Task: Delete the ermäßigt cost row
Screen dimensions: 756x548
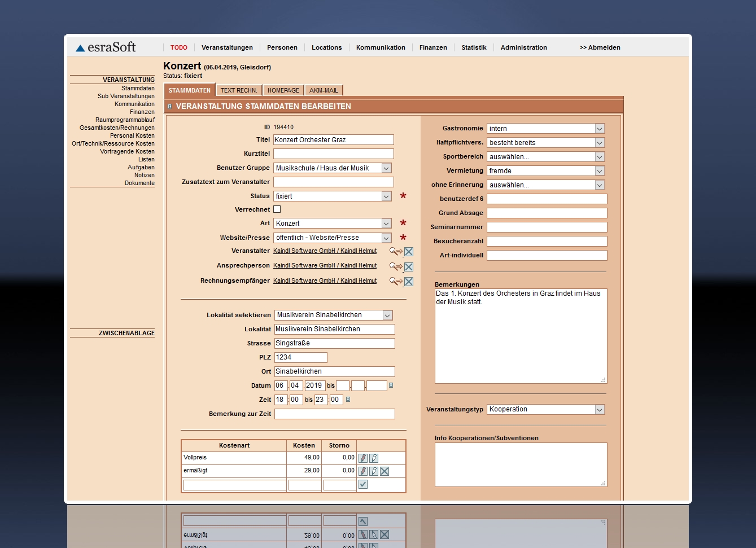Action: [x=384, y=471]
